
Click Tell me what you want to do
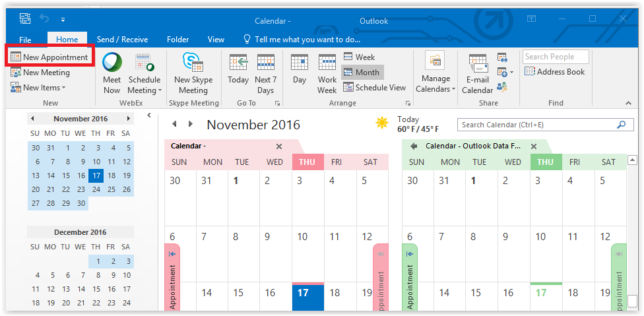302,40
